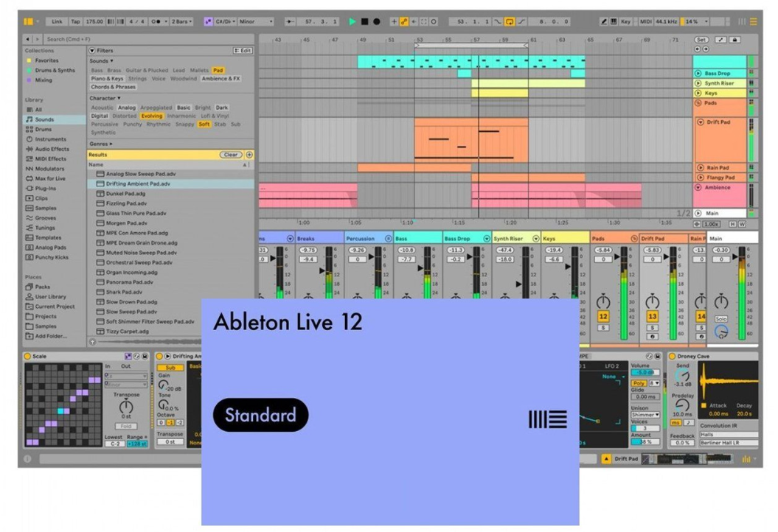Open the 2 Bars quantization menu
The image size is (778, 532).
pos(181,22)
